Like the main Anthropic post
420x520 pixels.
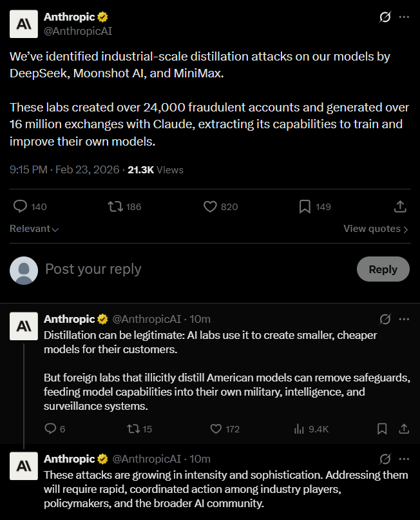tap(211, 206)
